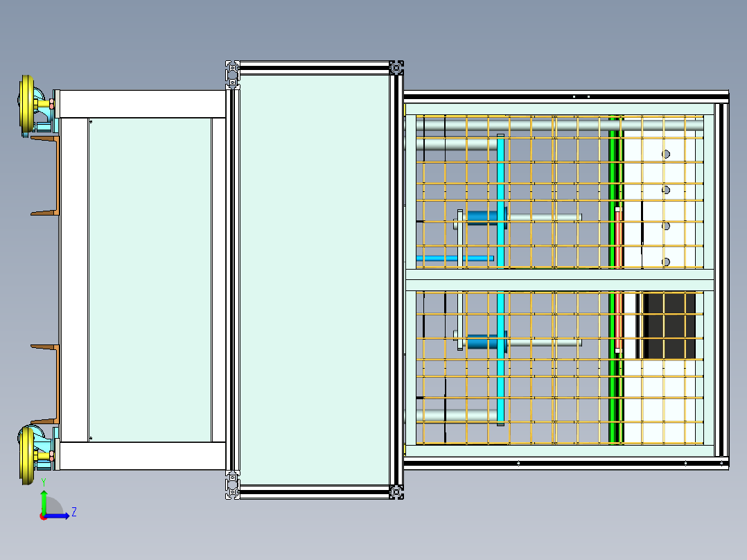Click the Y axis label
The width and height of the screenshot is (747, 560).
tap(44, 482)
